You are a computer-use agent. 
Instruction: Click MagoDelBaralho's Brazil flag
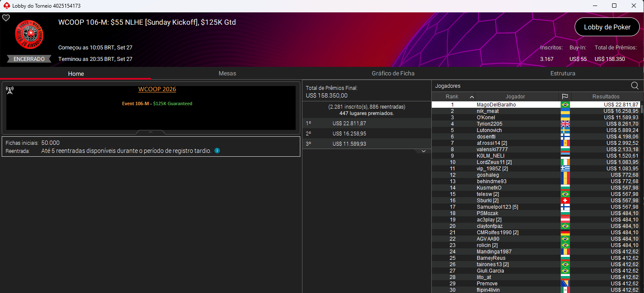coord(565,105)
